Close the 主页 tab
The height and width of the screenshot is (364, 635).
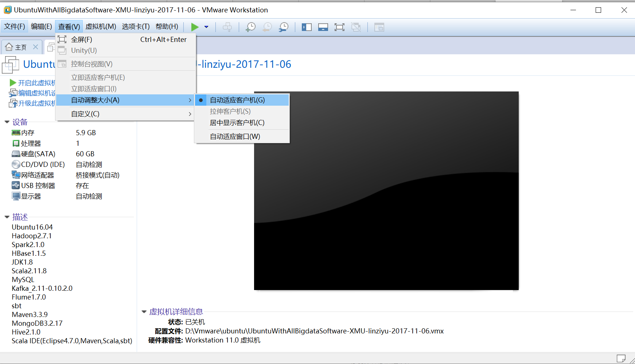35,47
